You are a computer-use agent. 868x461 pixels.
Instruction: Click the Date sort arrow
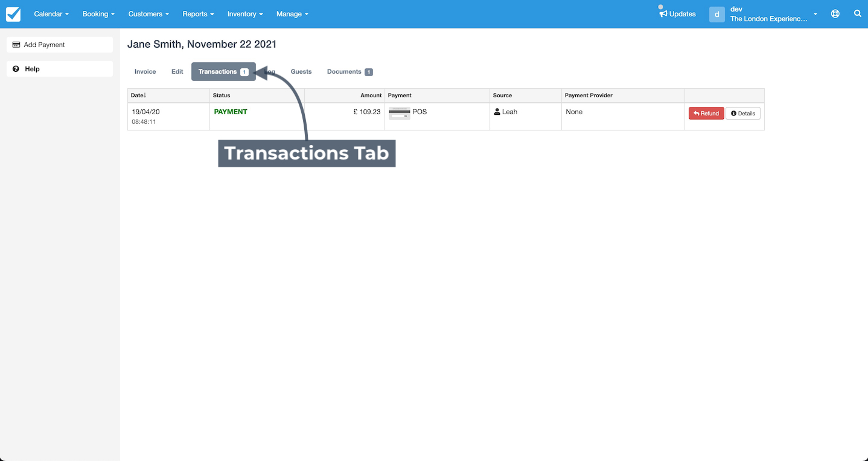(145, 95)
